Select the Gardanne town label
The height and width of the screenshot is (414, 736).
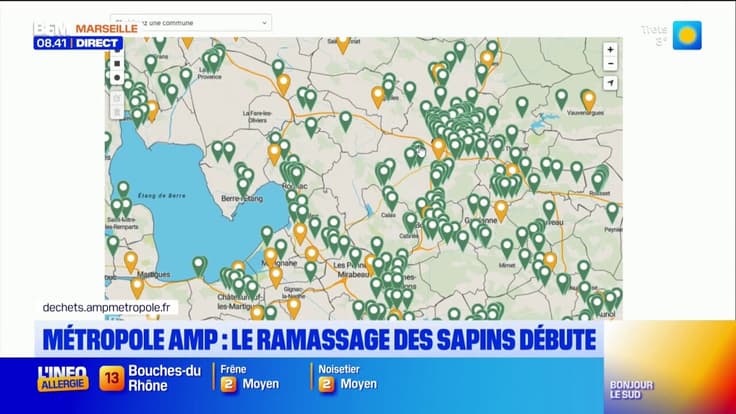tap(483, 220)
